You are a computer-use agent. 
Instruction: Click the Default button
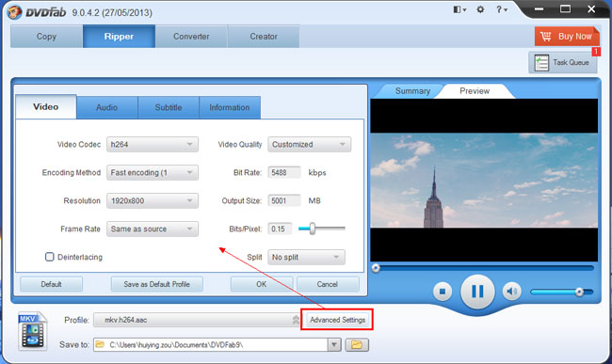tap(51, 284)
